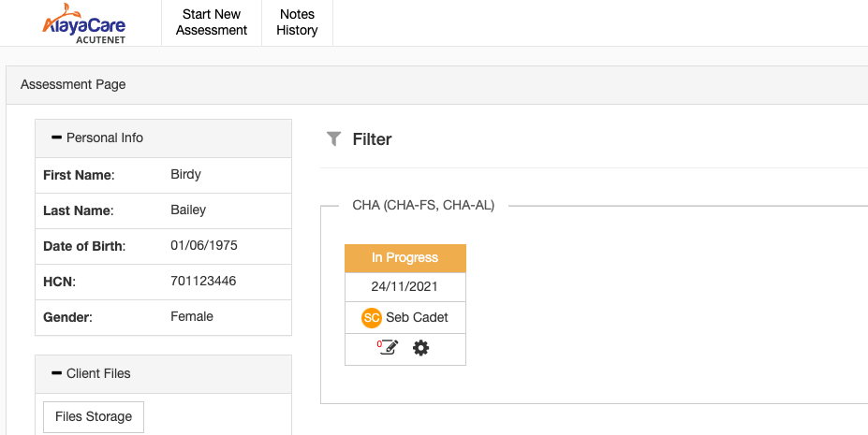Image resolution: width=868 pixels, height=435 pixels.
Task: Click the last name value Bailey
Action: pos(188,210)
